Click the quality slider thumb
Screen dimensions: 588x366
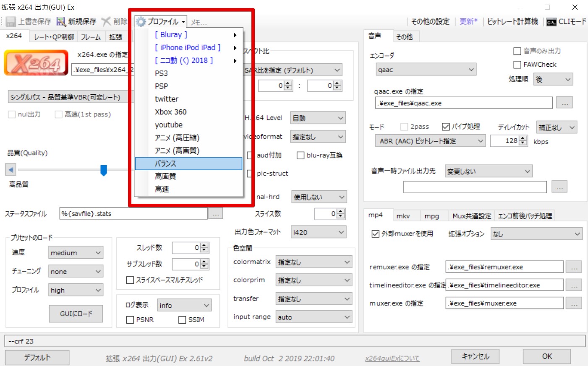click(104, 170)
